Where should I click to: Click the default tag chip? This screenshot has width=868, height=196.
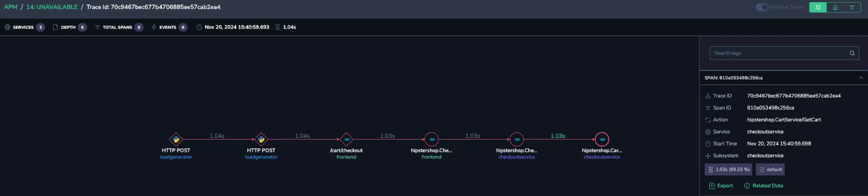(770, 170)
